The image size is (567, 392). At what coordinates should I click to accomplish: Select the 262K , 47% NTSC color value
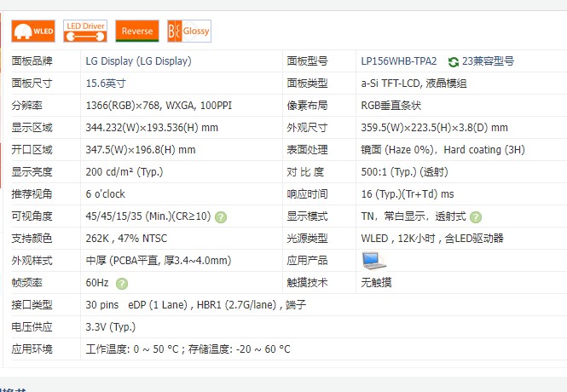point(126,239)
